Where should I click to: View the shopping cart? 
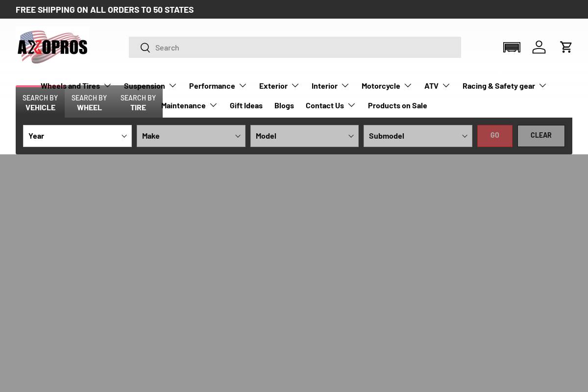(x=566, y=47)
